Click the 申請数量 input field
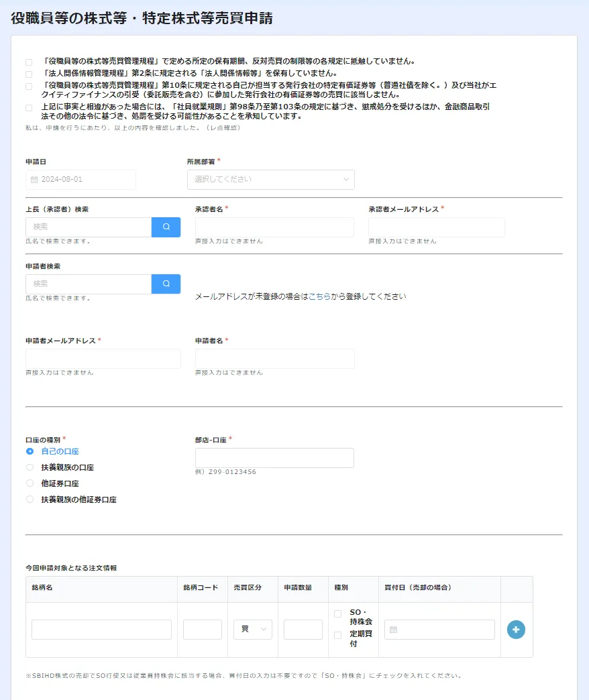 303,629
